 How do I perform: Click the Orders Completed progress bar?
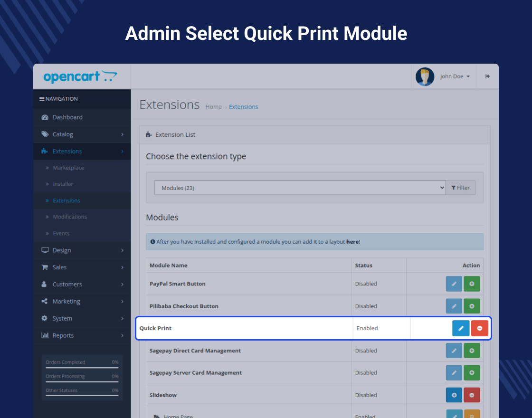[x=82, y=367]
